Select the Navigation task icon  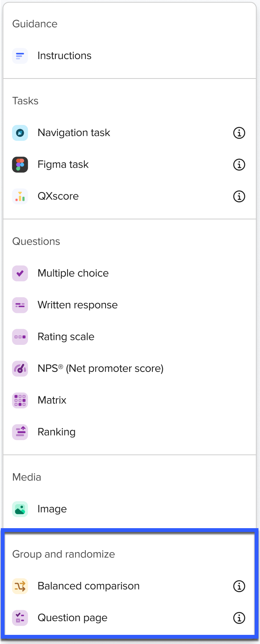click(20, 133)
